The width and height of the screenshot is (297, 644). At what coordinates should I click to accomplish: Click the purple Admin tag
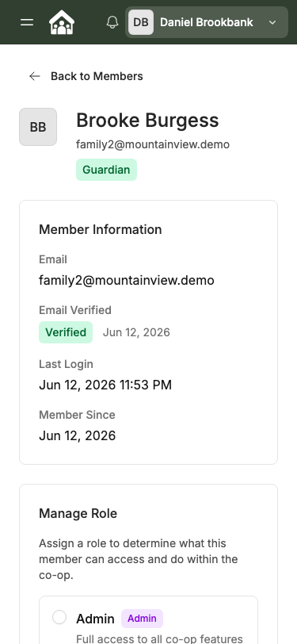pyautogui.click(x=142, y=619)
